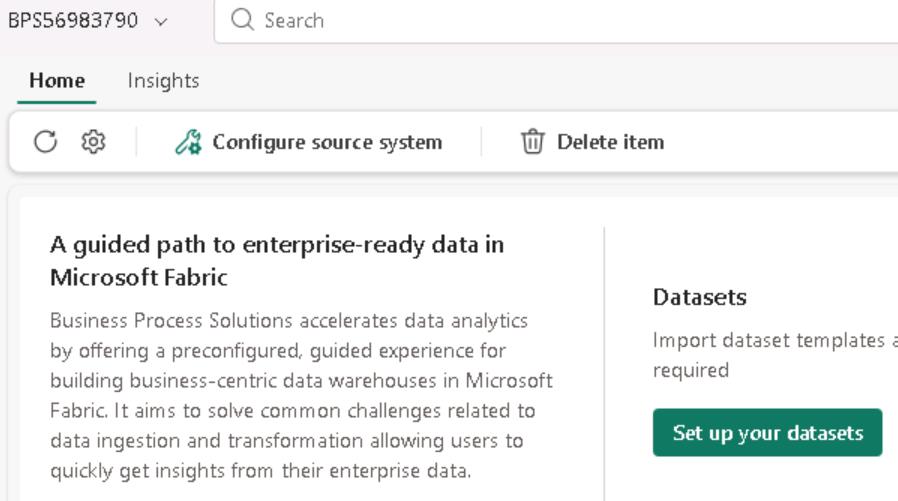This screenshot has height=501, width=898.
Task: Choose the Delete item text label
Action: tap(610, 142)
